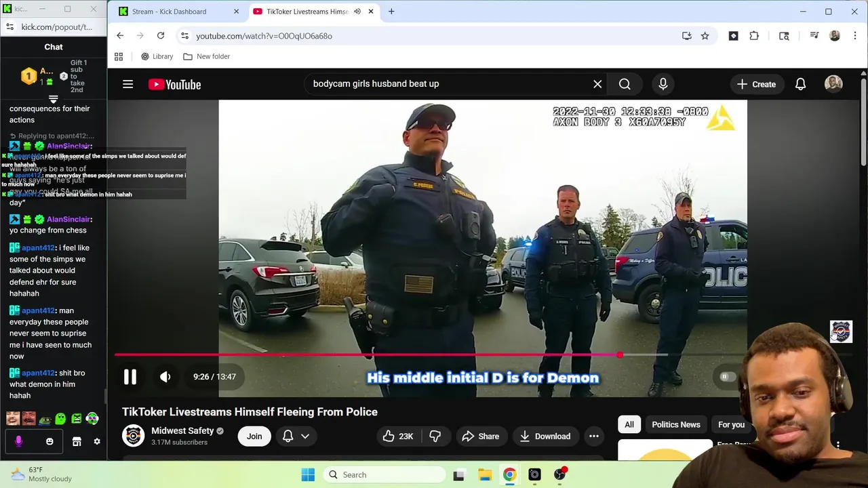Open the Kick chat shop icon
868x488 pixels.
(77, 442)
